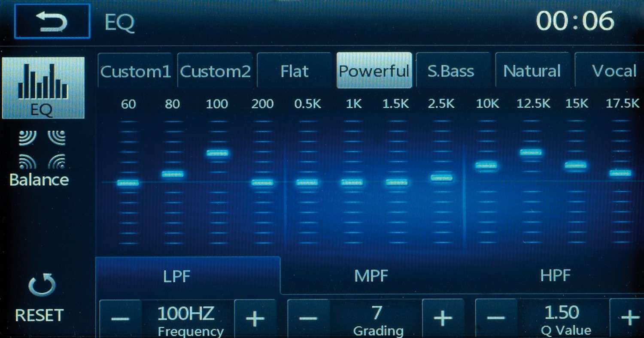Click the Grading value 7

[377, 313]
